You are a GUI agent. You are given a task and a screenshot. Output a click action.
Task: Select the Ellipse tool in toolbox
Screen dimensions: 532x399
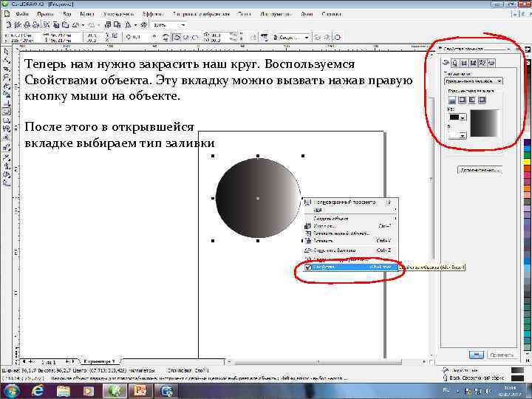click(7, 112)
